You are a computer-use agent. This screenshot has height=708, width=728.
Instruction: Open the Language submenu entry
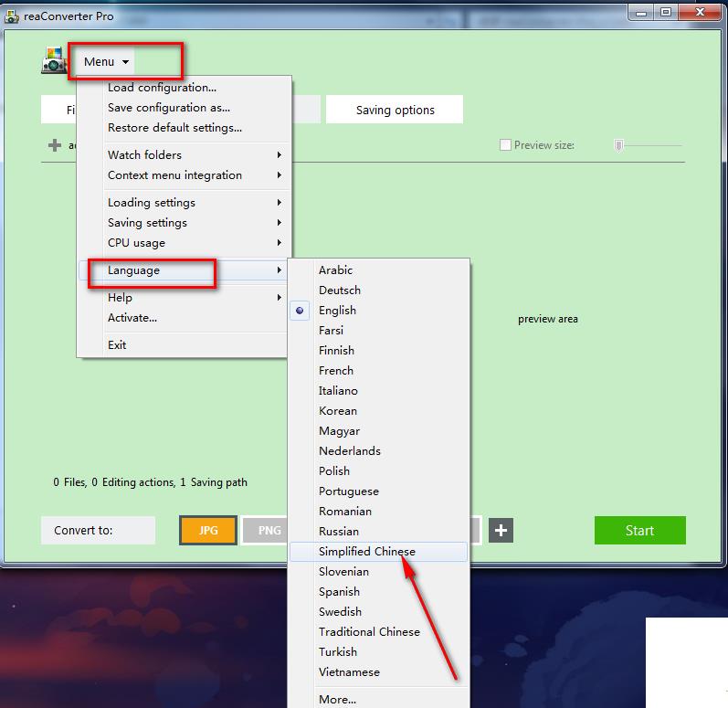coord(184,270)
